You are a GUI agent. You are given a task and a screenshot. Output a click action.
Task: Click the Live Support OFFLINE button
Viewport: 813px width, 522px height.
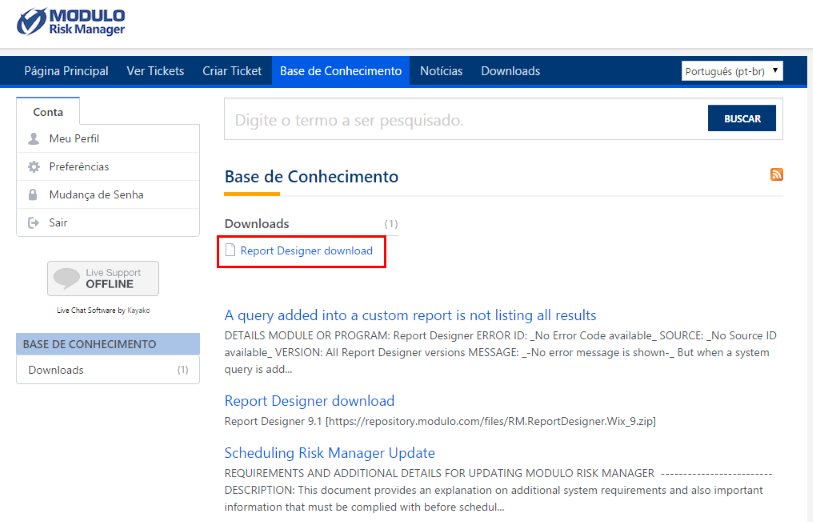click(x=103, y=278)
